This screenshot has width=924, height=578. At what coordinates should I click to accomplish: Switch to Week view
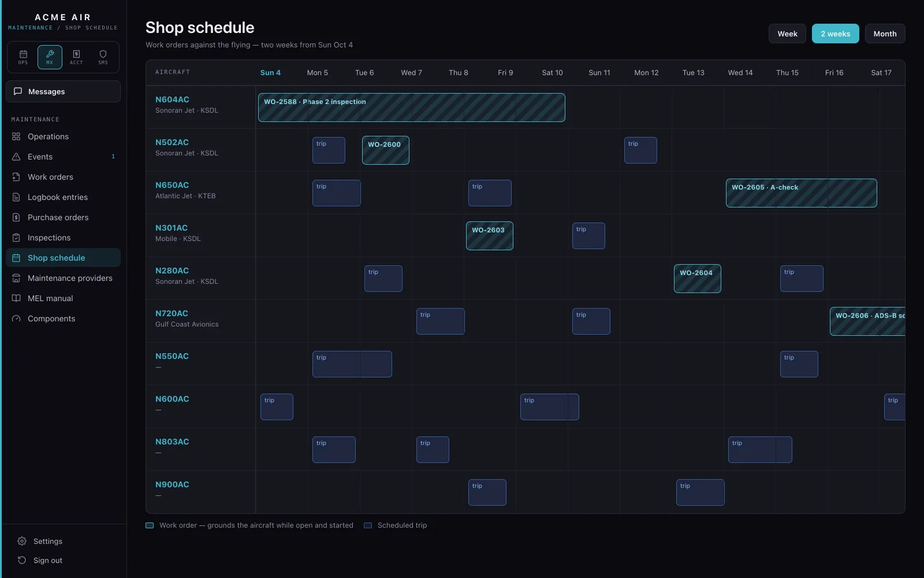[787, 34]
